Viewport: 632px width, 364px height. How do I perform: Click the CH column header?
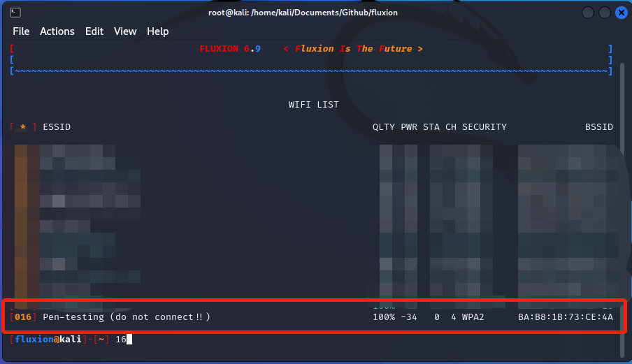[x=451, y=127]
